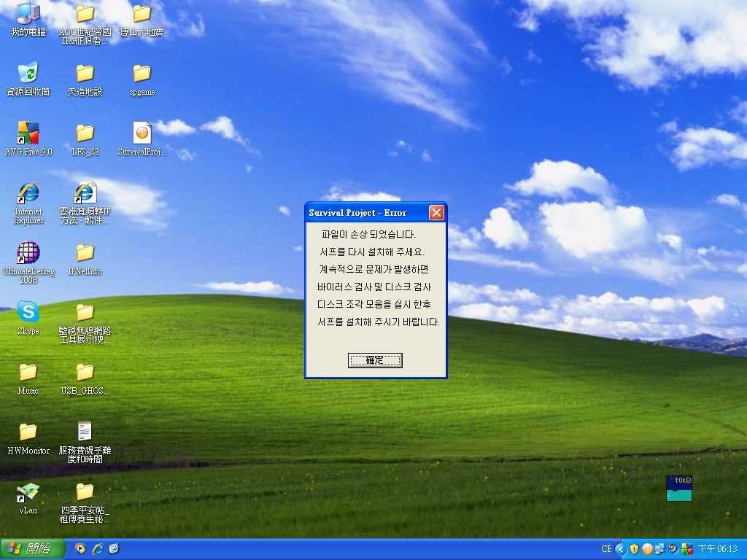Select the 資源回收筒 recycle bin icon

tap(28, 79)
